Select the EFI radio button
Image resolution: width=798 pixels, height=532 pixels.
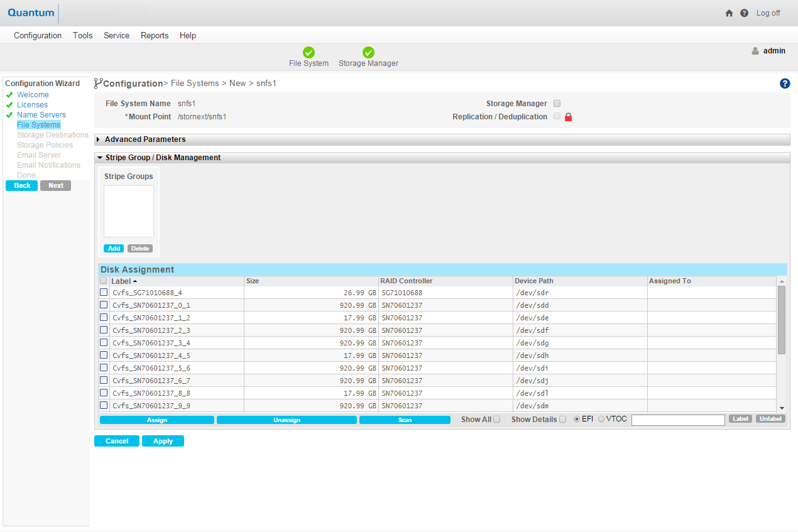[x=577, y=419]
